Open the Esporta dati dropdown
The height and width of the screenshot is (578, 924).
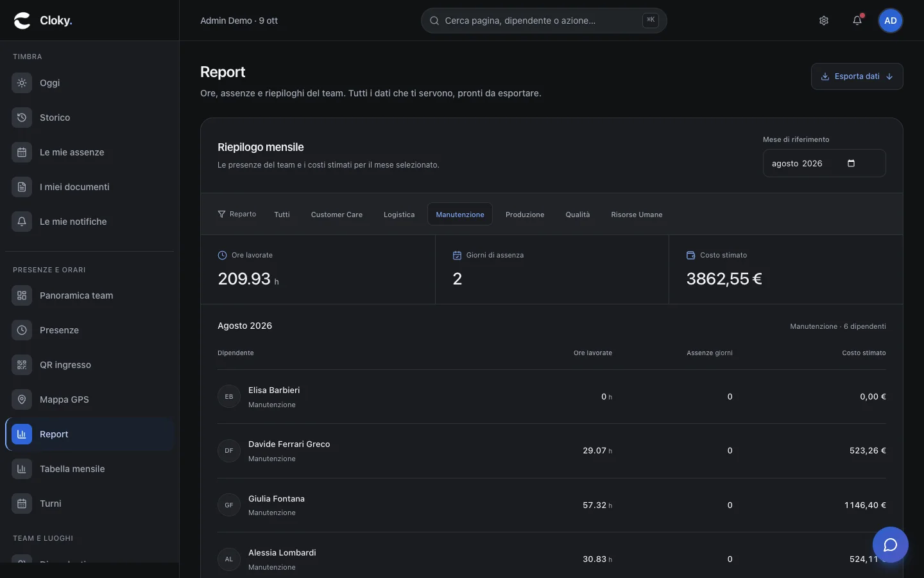[857, 76]
